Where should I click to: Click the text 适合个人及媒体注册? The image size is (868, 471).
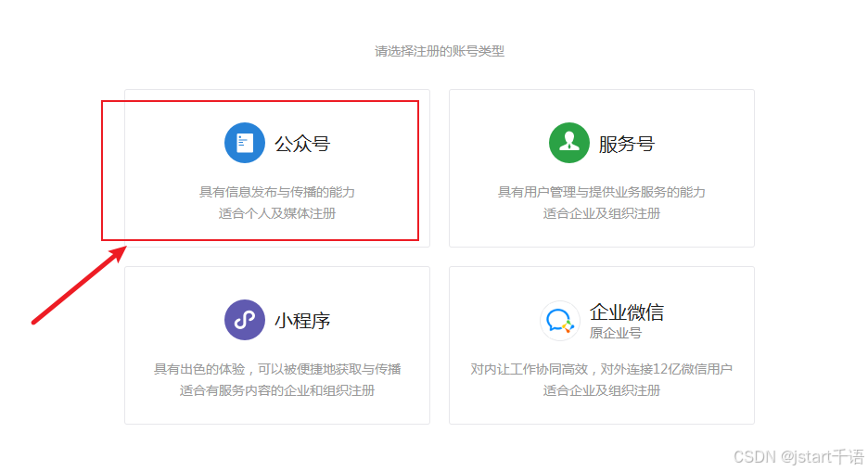[x=276, y=213]
